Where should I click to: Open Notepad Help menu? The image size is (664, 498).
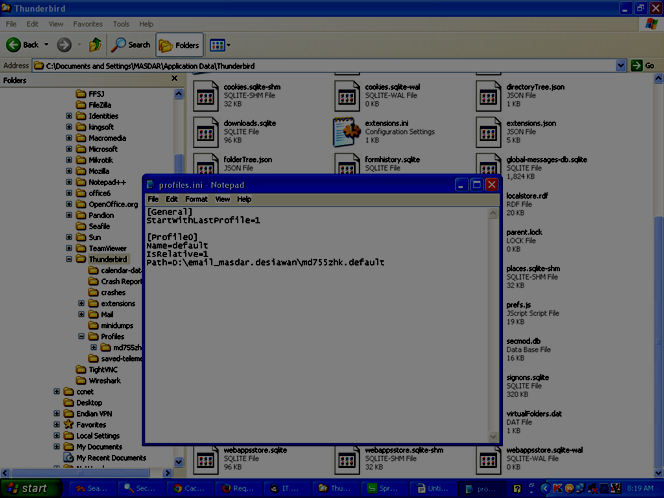(244, 199)
